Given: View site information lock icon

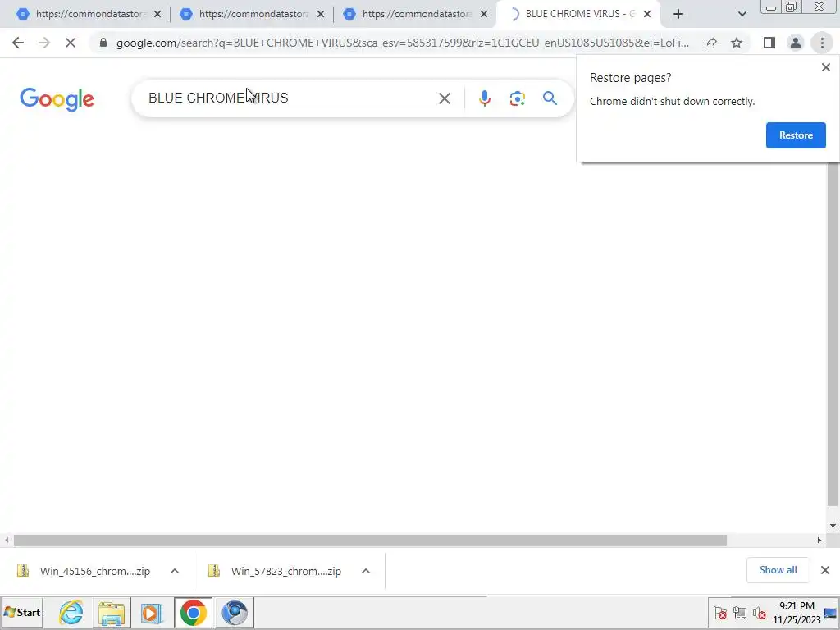Looking at the screenshot, I should click(103, 43).
